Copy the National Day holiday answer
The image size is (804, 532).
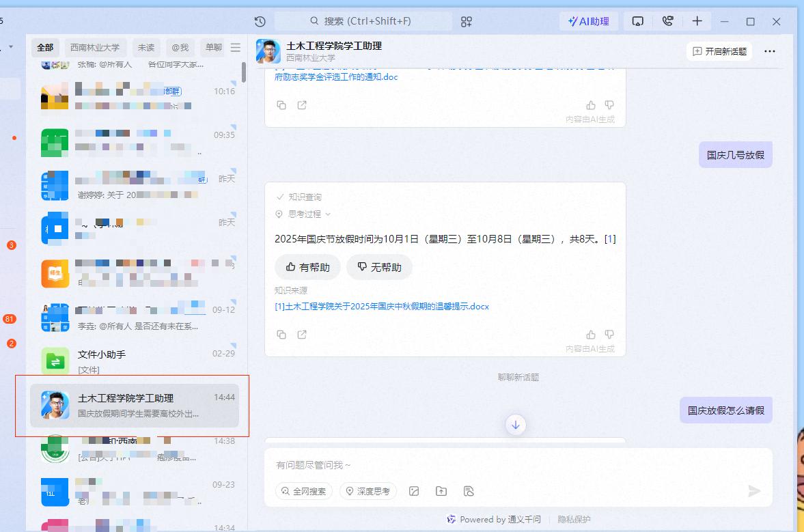tap(281, 335)
